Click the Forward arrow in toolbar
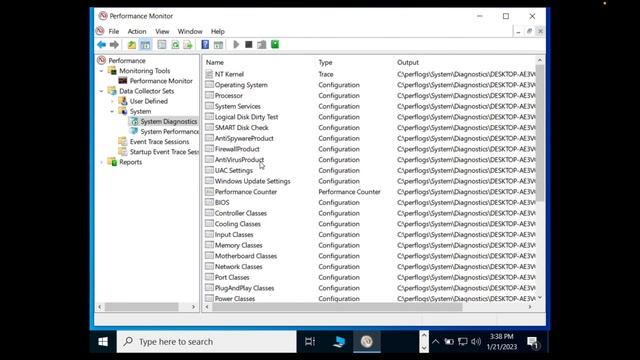The width and height of the screenshot is (640, 360). click(x=114, y=44)
